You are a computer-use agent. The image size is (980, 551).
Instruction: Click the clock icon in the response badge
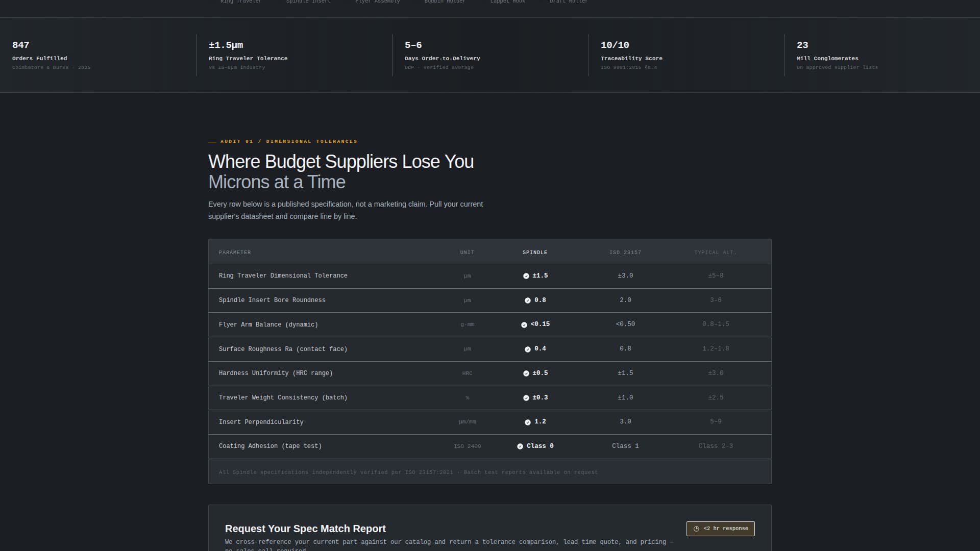pos(696,529)
